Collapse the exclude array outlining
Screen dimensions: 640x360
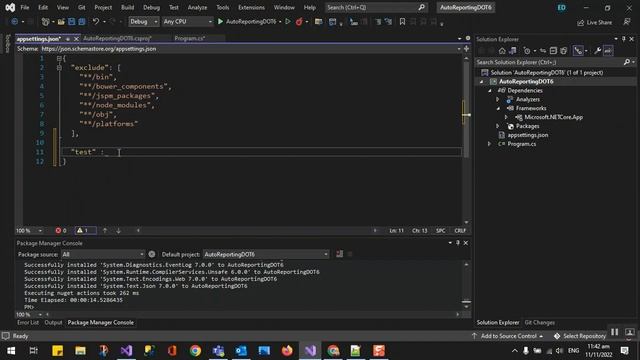[x=59, y=68]
